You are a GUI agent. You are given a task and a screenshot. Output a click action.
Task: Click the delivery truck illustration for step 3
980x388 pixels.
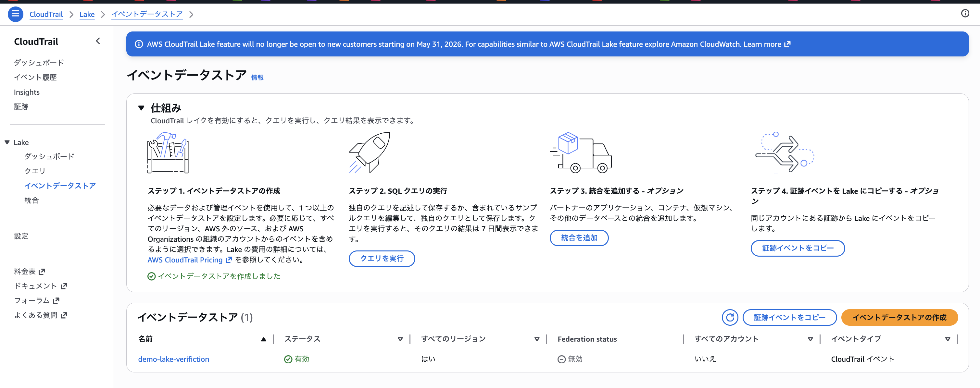[581, 152]
